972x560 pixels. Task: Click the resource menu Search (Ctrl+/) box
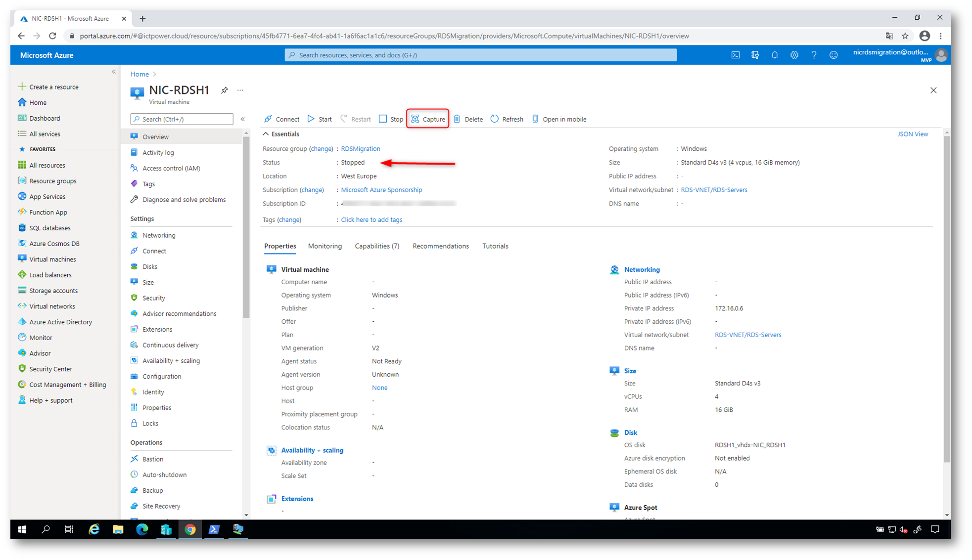coord(182,119)
